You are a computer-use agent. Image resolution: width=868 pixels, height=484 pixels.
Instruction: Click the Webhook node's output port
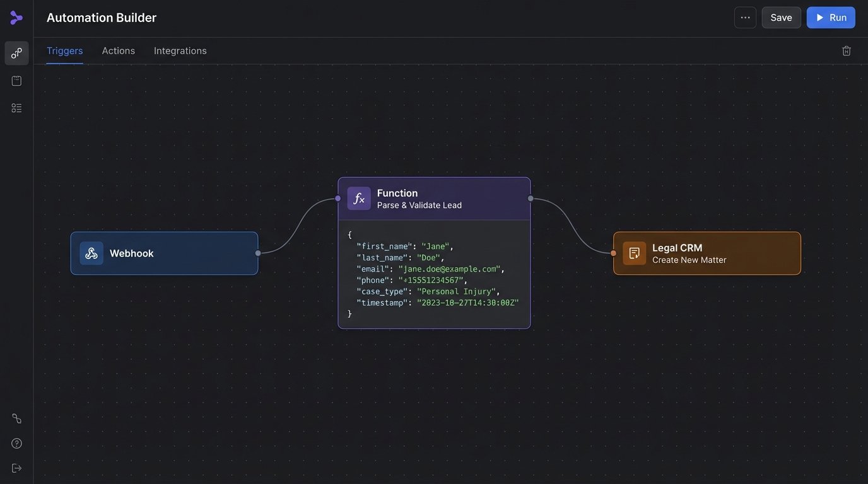click(x=258, y=253)
